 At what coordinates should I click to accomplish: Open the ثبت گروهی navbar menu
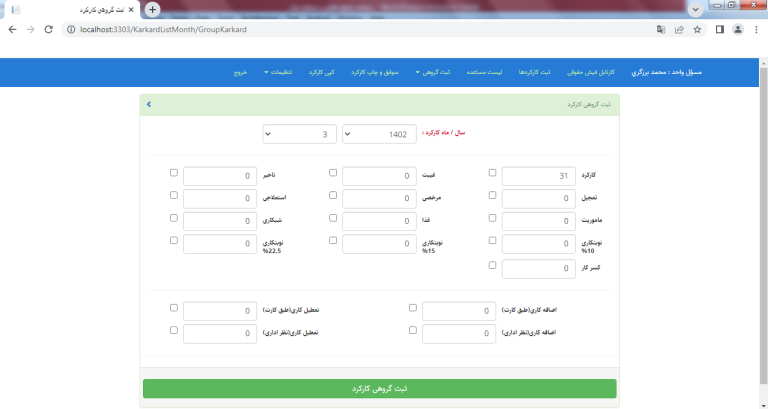[x=435, y=72]
